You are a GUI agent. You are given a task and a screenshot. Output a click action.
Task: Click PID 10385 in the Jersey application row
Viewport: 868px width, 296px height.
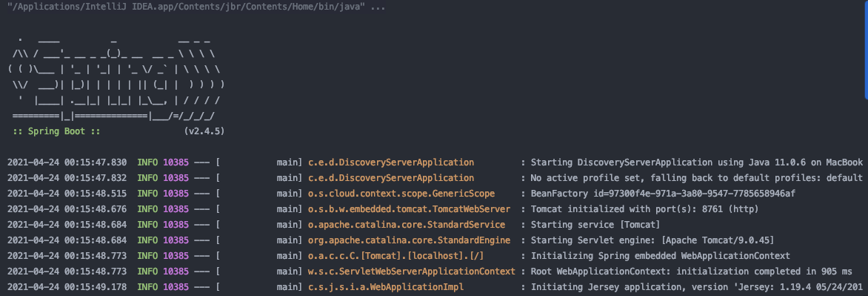click(x=176, y=287)
